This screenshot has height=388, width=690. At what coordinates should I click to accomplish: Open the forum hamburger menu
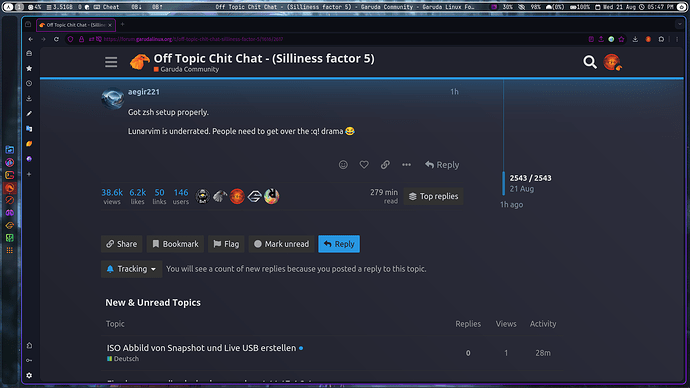click(x=111, y=62)
